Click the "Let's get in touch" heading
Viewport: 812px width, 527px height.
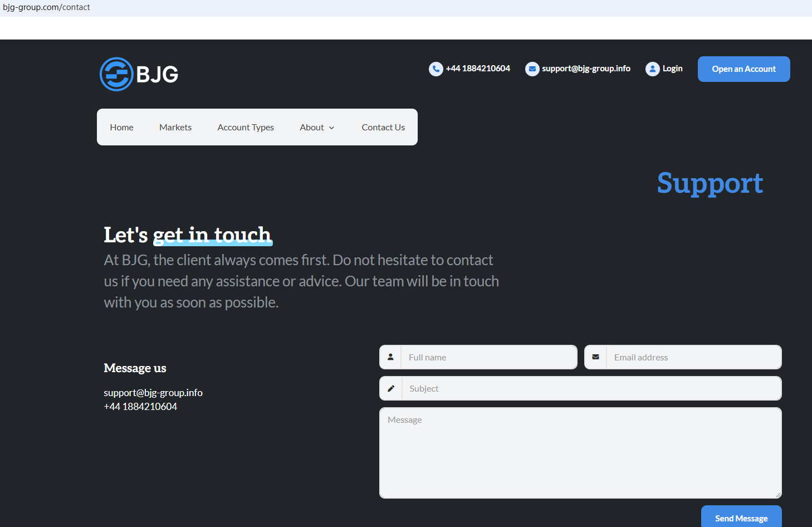[x=188, y=235]
